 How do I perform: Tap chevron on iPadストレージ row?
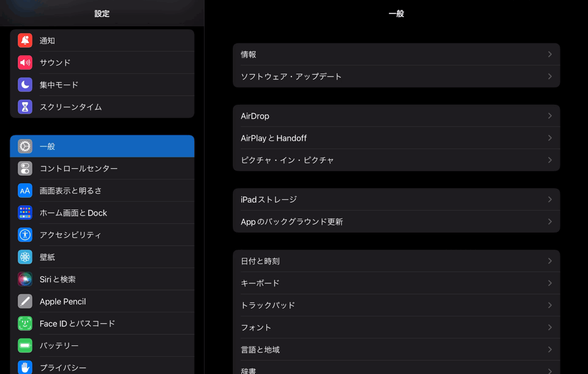tap(550, 200)
